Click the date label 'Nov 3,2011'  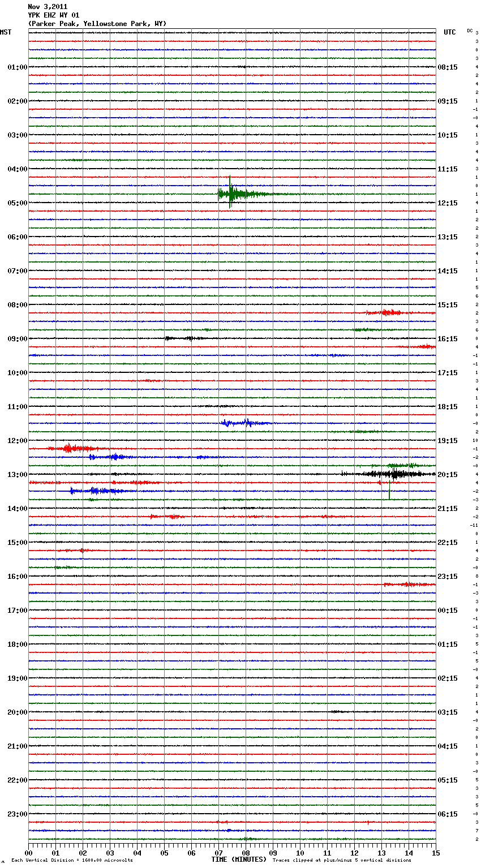(x=48, y=7)
